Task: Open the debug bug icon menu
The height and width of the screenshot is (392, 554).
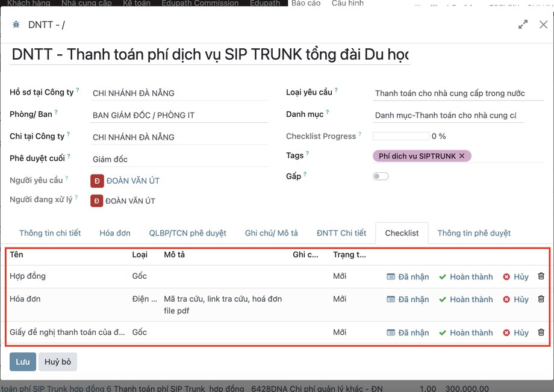Action: point(16,25)
